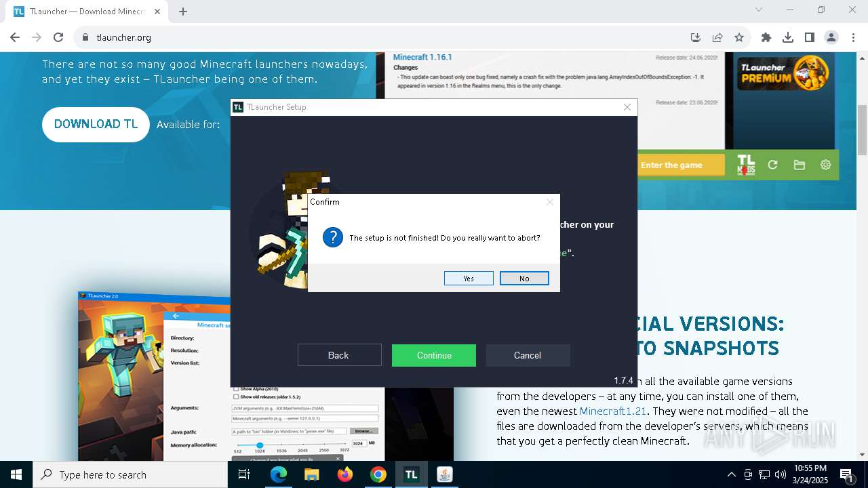The image size is (868, 488).
Task: Launch Microsoft Edge from taskbar
Action: 279,474
